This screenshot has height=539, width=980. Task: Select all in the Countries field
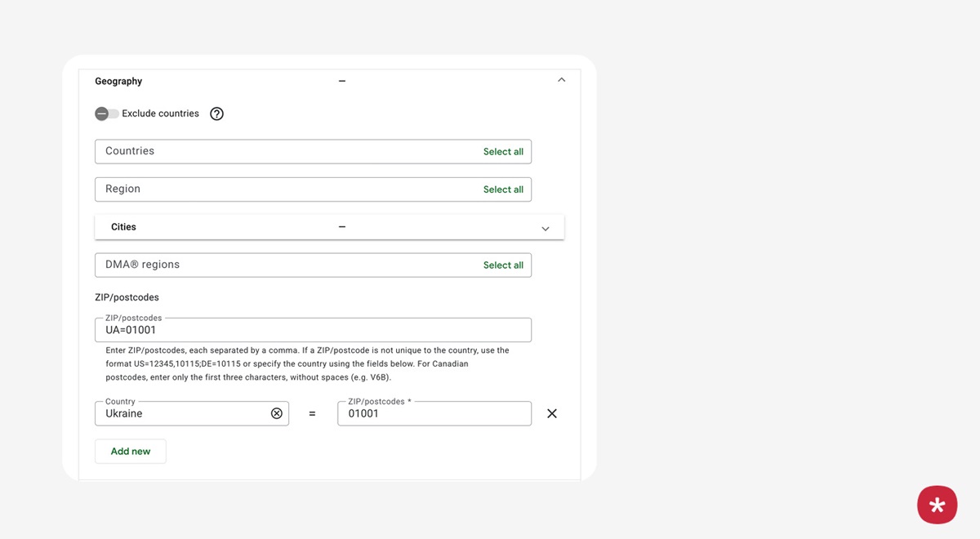pos(503,152)
